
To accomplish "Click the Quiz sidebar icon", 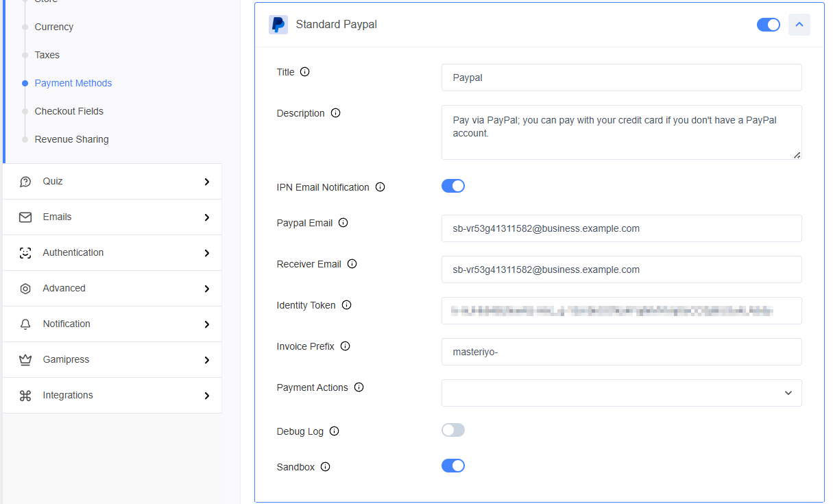I will coord(25,182).
